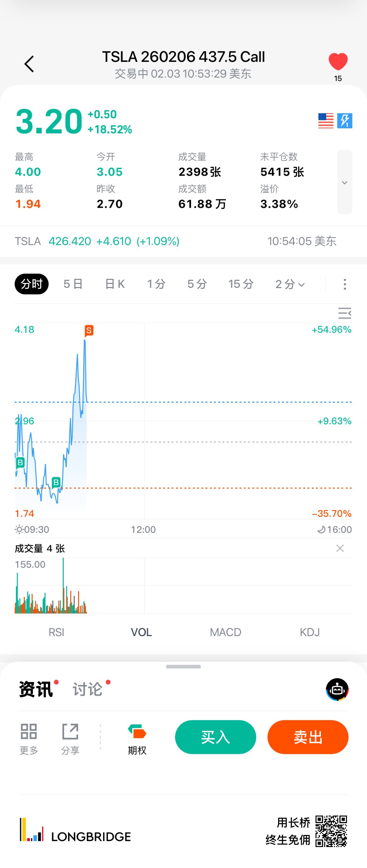The height and width of the screenshot is (868, 367).
Task: Tap the red heart favorite icon
Action: click(338, 62)
